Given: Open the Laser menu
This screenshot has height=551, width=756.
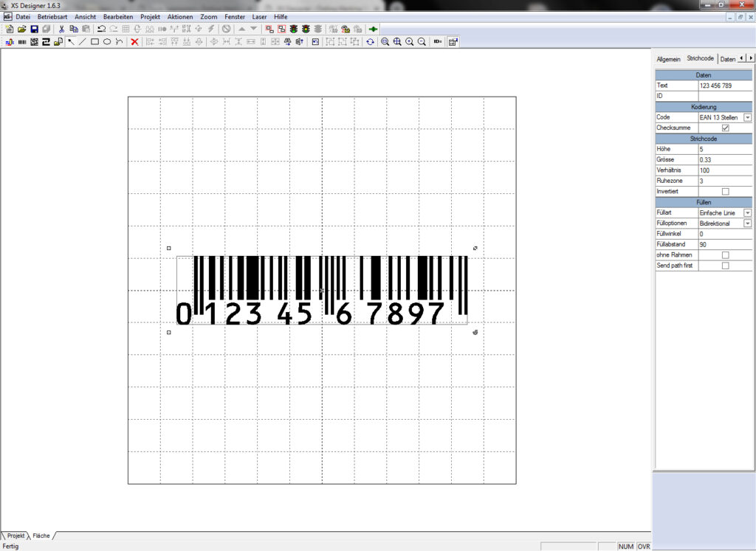Looking at the screenshot, I should pyautogui.click(x=259, y=16).
